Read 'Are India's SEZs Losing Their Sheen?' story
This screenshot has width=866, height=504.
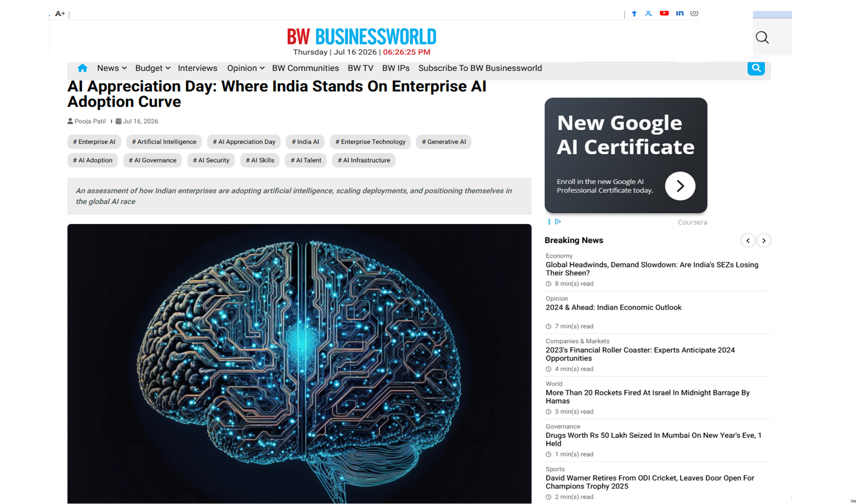(652, 269)
